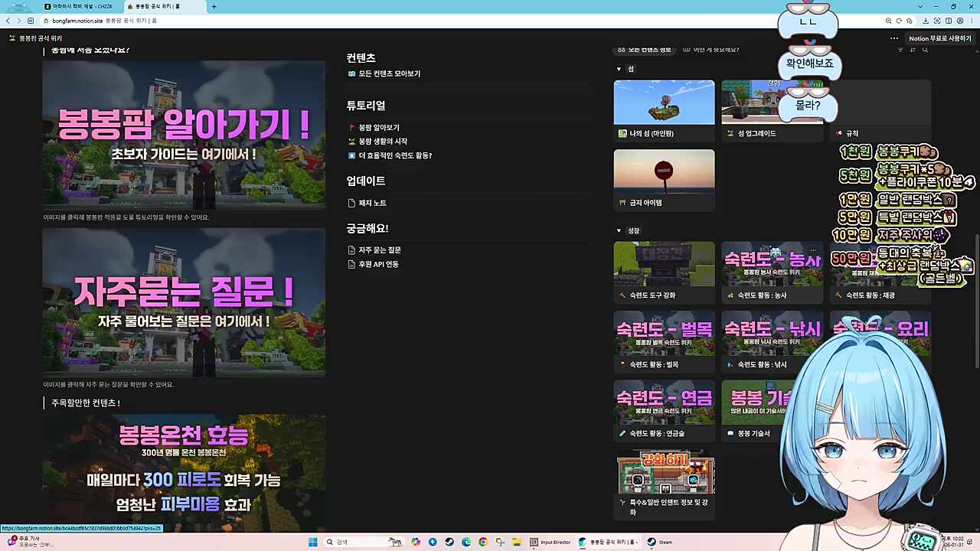The height and width of the screenshot is (551, 980).
Task: Collapse the 섬 section chevron
Action: point(619,69)
